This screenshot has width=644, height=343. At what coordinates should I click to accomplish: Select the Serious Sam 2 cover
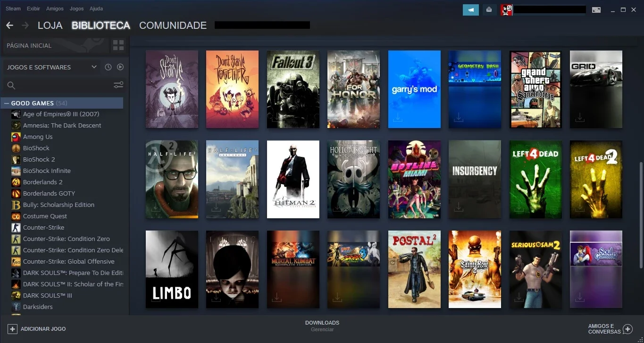535,269
